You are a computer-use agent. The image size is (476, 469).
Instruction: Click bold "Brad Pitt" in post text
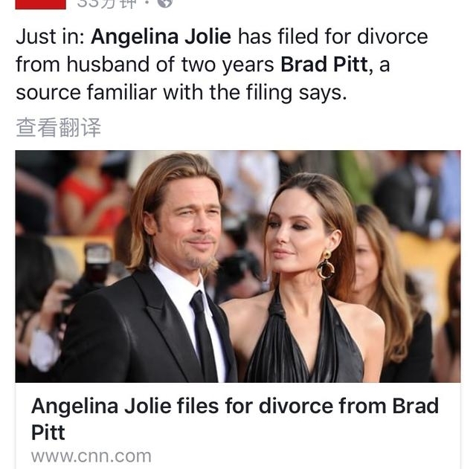[324, 65]
